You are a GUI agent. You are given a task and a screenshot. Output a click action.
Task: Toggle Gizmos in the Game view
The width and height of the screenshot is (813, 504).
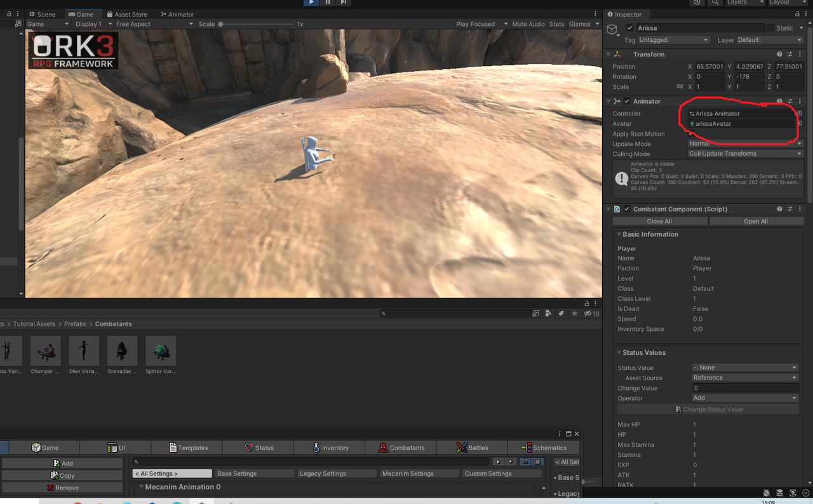click(x=580, y=24)
